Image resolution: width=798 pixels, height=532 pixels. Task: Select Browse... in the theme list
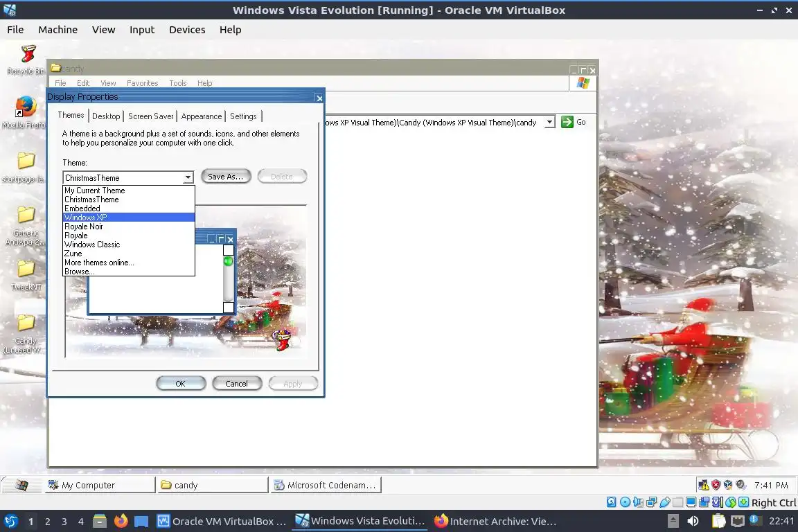click(x=129, y=272)
